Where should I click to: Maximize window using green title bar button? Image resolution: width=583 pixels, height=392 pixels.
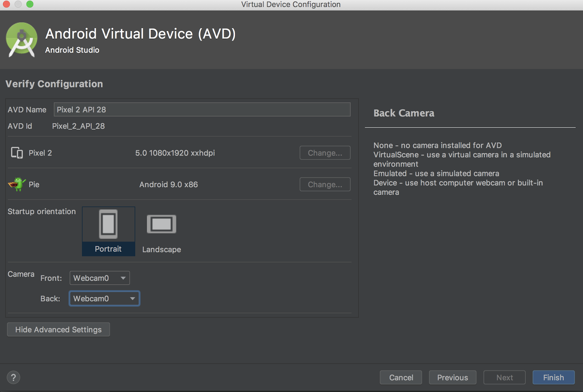pos(30,4)
